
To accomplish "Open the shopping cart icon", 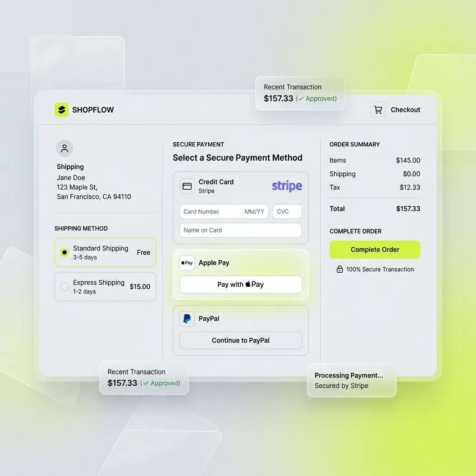I will pos(378,110).
